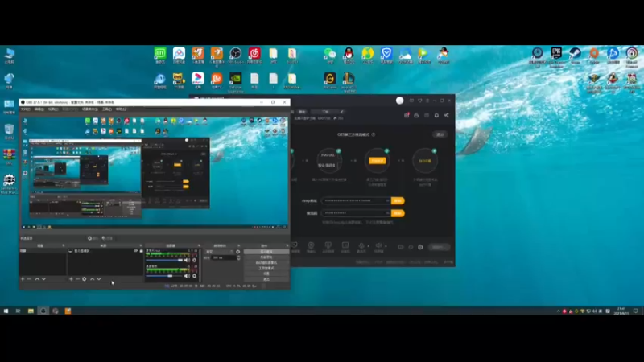Open the iQIYI desktop shortcut
The image size is (644, 362).
tap(159, 55)
